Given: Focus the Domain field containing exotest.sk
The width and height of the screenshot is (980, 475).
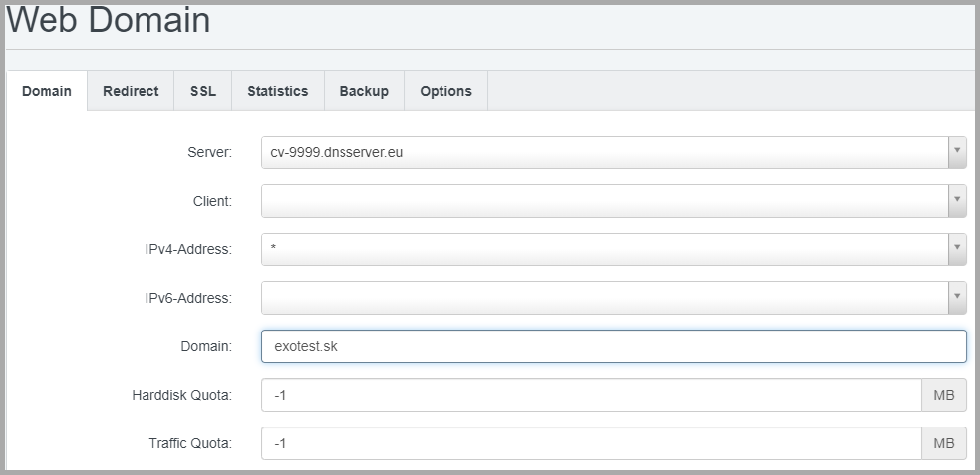Looking at the screenshot, I should pos(614,346).
